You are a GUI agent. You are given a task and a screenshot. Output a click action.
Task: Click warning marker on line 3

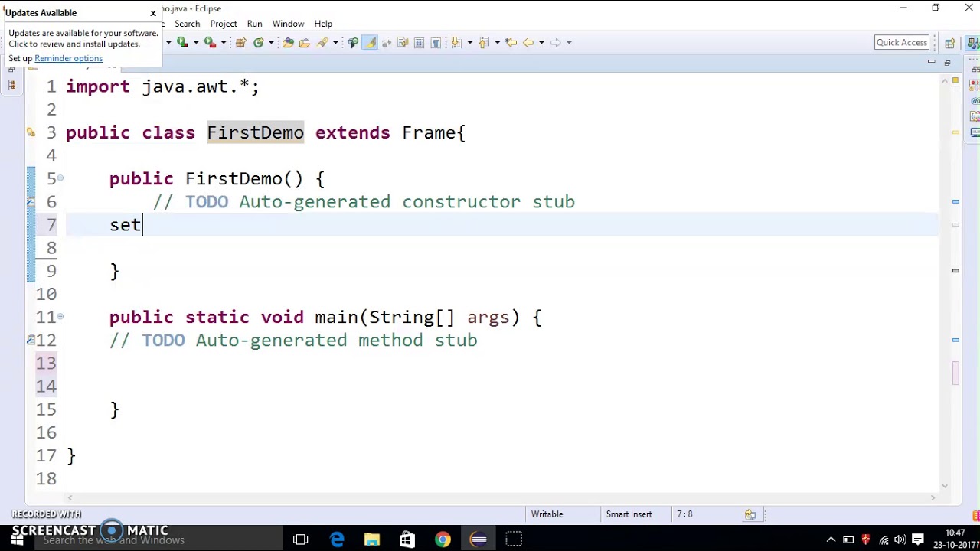point(31,132)
